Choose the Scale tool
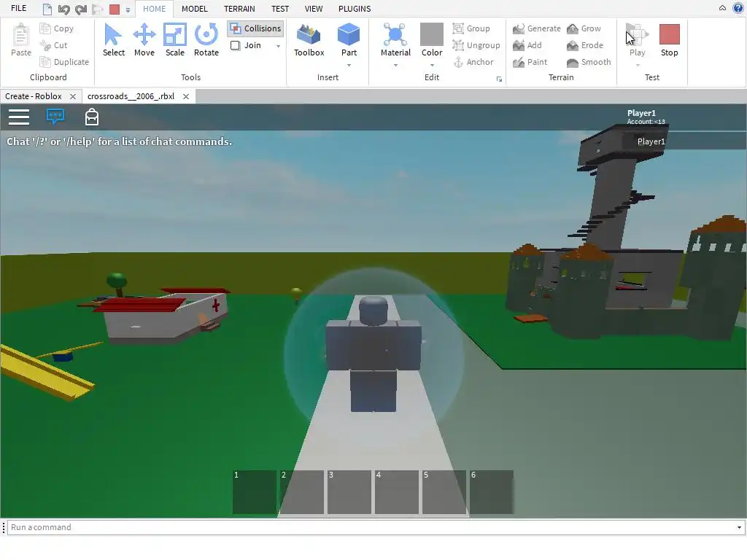747x560 pixels. point(174,41)
